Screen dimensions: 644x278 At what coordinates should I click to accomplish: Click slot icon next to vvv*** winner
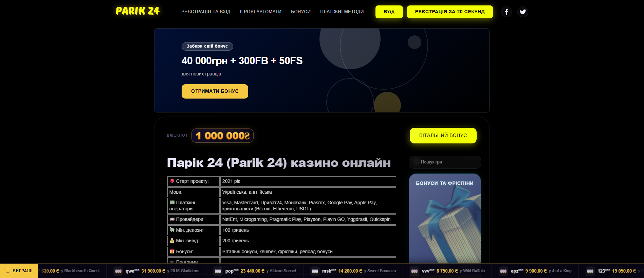point(415,271)
